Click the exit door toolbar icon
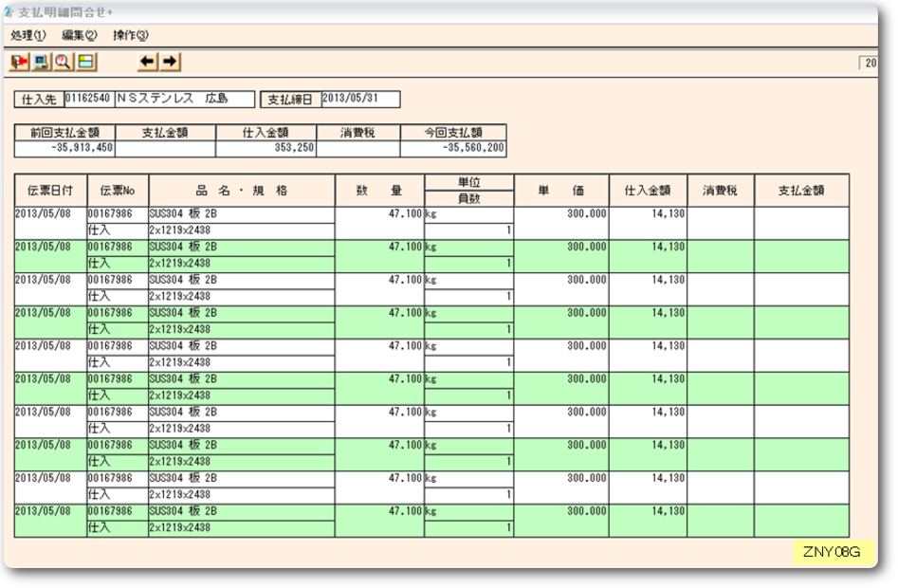Viewport: 898px width, 588px height. pos(20,62)
